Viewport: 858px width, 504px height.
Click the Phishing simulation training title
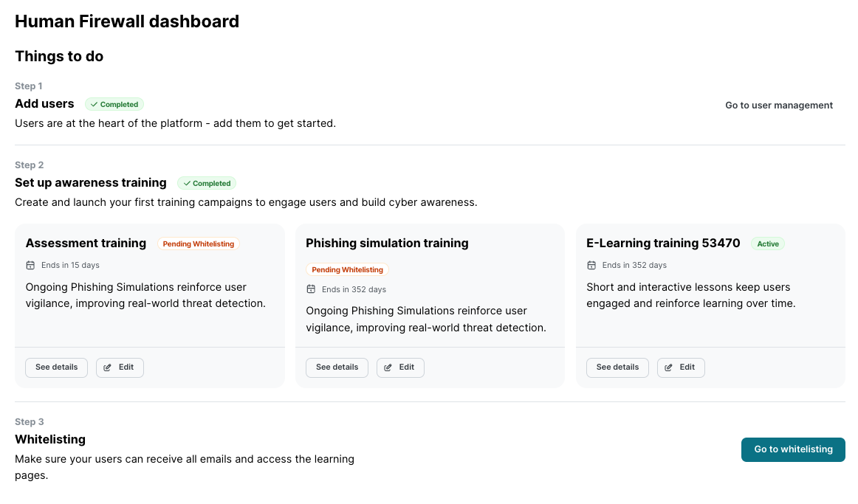387,244
